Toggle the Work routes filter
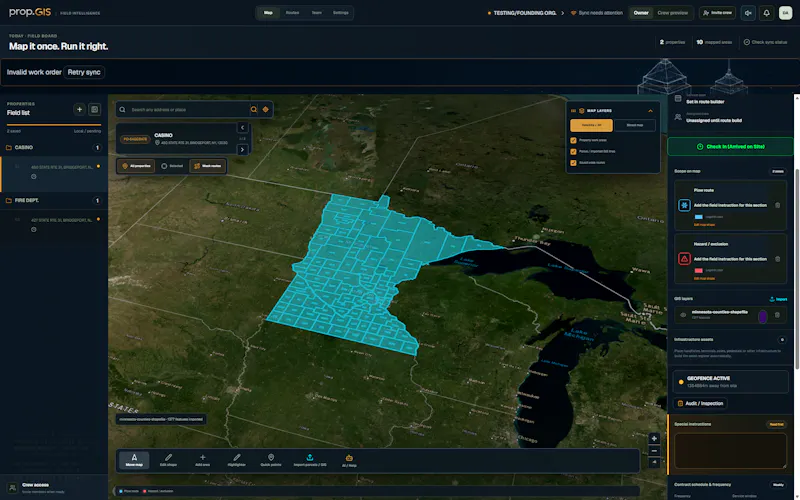Screen dimensions: 800x500 point(208,166)
